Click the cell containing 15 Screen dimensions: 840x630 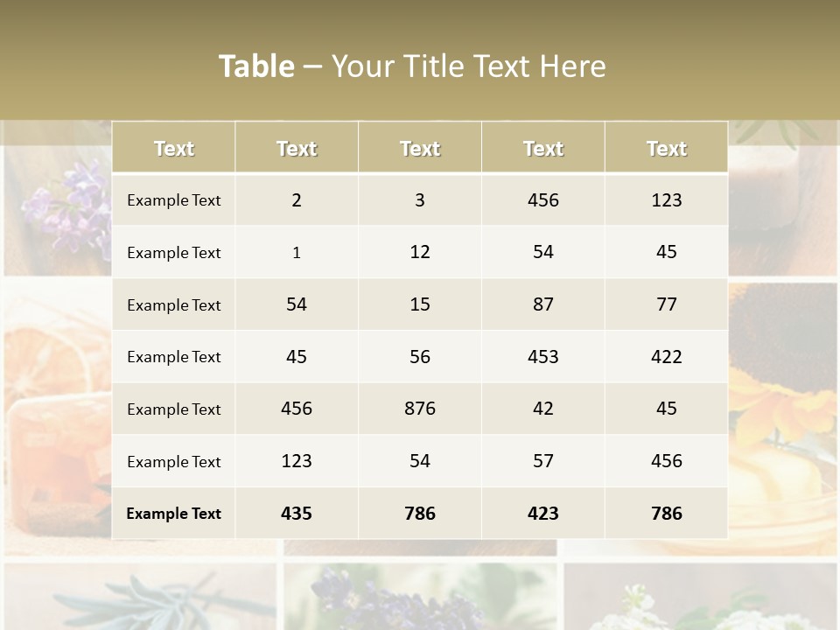click(420, 304)
